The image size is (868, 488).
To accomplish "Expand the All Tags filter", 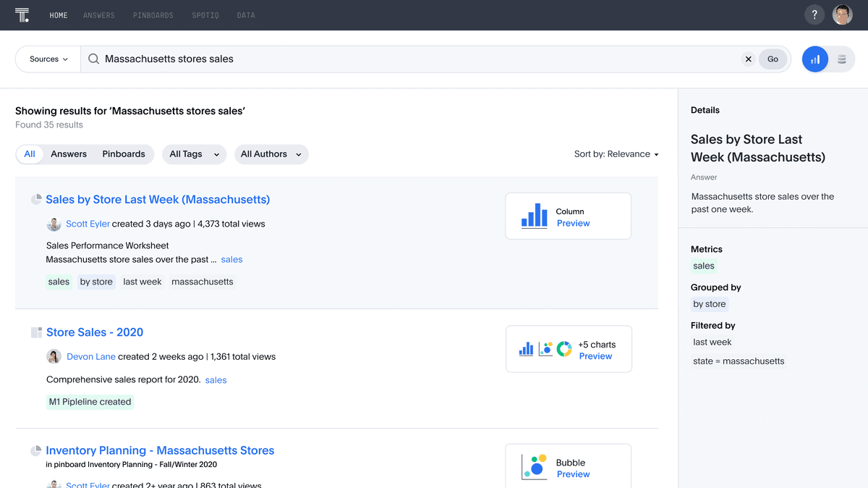I will tap(194, 154).
